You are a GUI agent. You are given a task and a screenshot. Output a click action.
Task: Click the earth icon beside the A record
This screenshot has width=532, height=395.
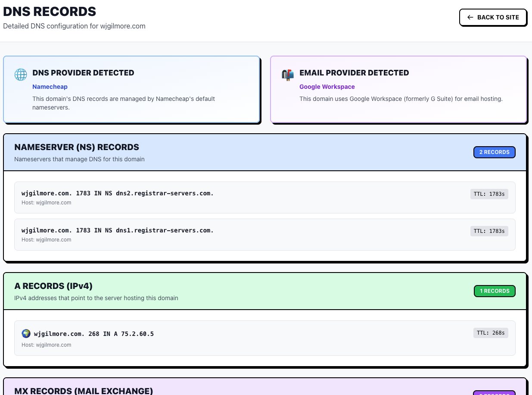tap(26, 333)
